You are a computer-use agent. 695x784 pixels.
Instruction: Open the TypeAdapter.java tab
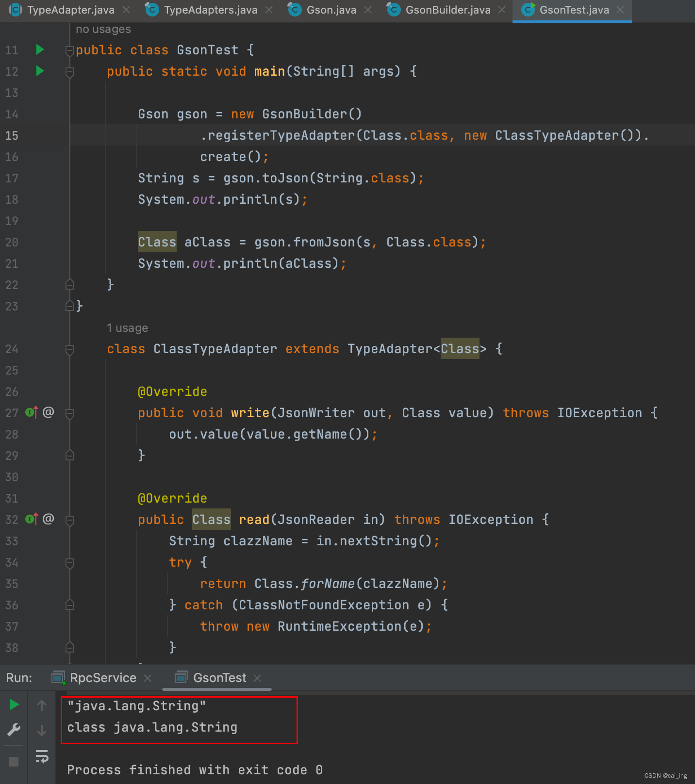(x=70, y=10)
